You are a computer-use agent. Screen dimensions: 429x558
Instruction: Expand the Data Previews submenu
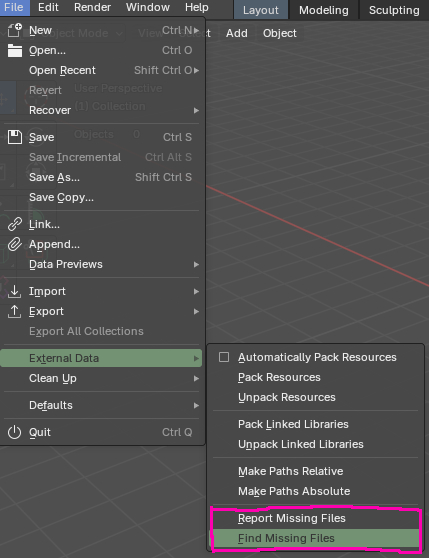click(x=101, y=264)
